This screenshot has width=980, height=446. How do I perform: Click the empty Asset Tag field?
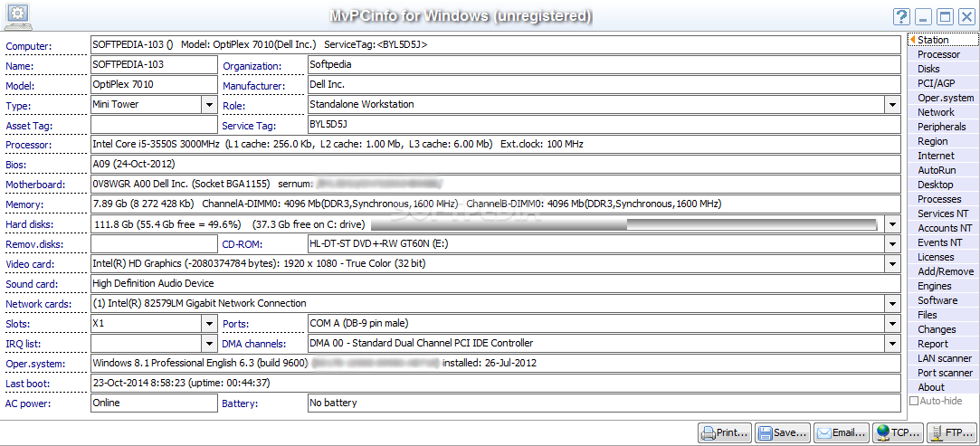tap(154, 125)
